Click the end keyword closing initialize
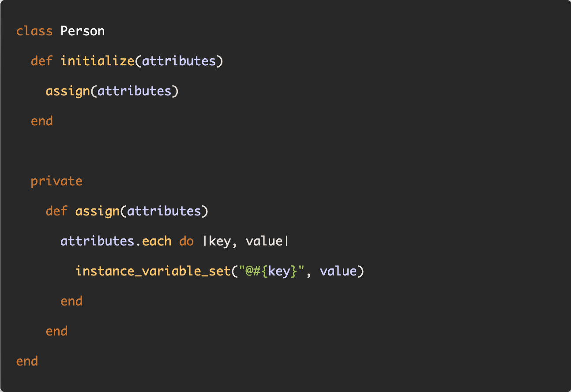This screenshot has width=571, height=392. pyautogui.click(x=42, y=121)
